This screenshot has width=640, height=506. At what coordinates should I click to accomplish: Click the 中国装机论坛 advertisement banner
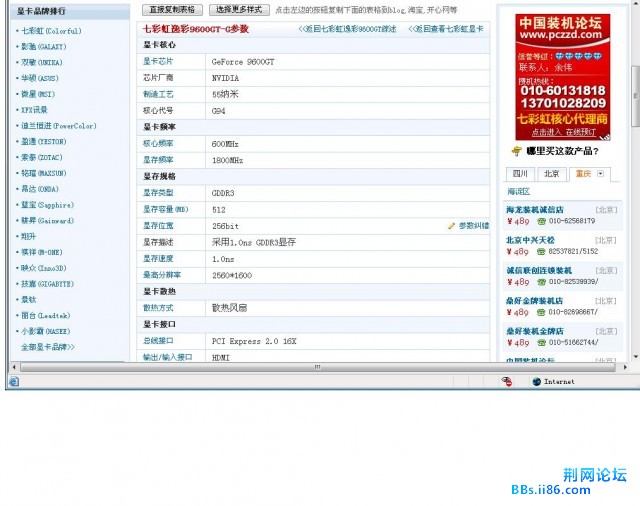(x=562, y=74)
